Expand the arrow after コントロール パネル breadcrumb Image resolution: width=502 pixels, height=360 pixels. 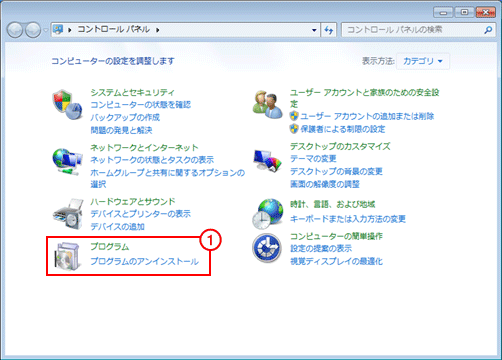[x=158, y=30]
